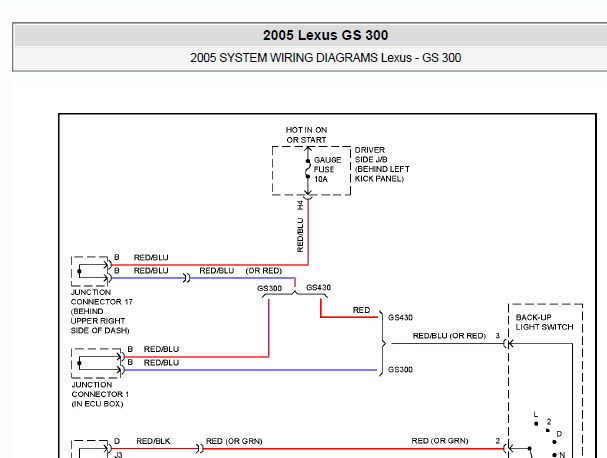Click the 'HOT IN ON OR START' label
Screen dimensions: 607x458
(x=306, y=135)
